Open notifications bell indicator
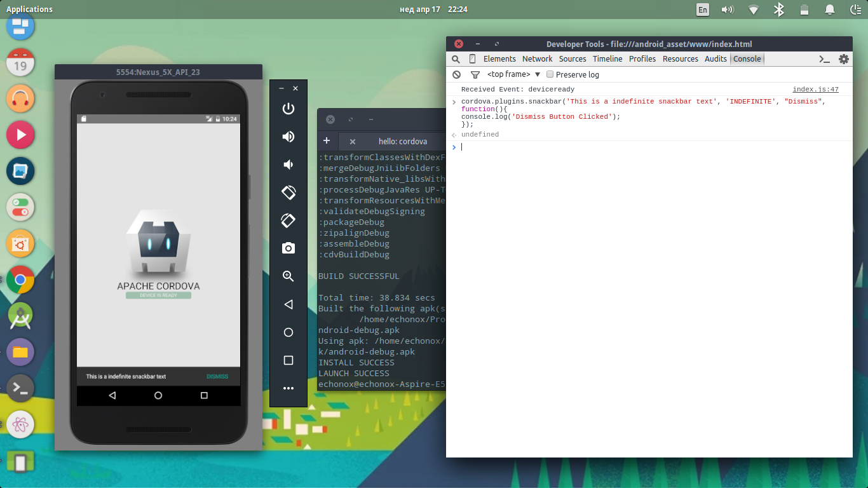 coord(830,9)
